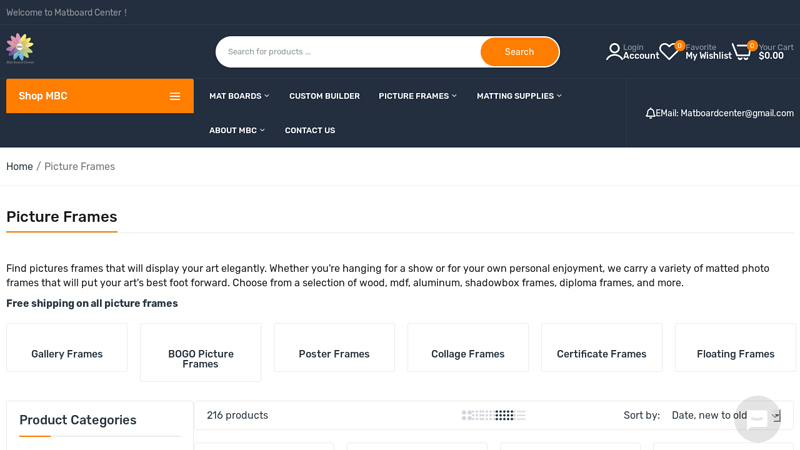Screen dimensions: 800x450
Task: Open the Custom Builder menu item
Action: point(324,96)
